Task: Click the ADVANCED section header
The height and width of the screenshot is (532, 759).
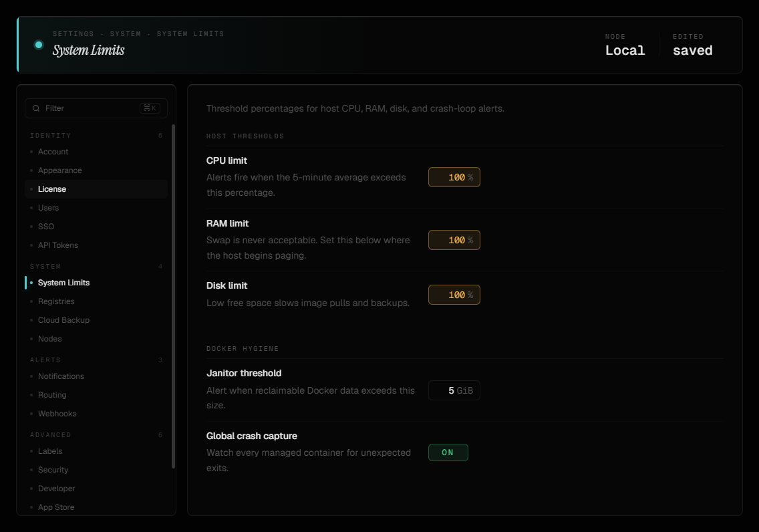Action: point(51,435)
